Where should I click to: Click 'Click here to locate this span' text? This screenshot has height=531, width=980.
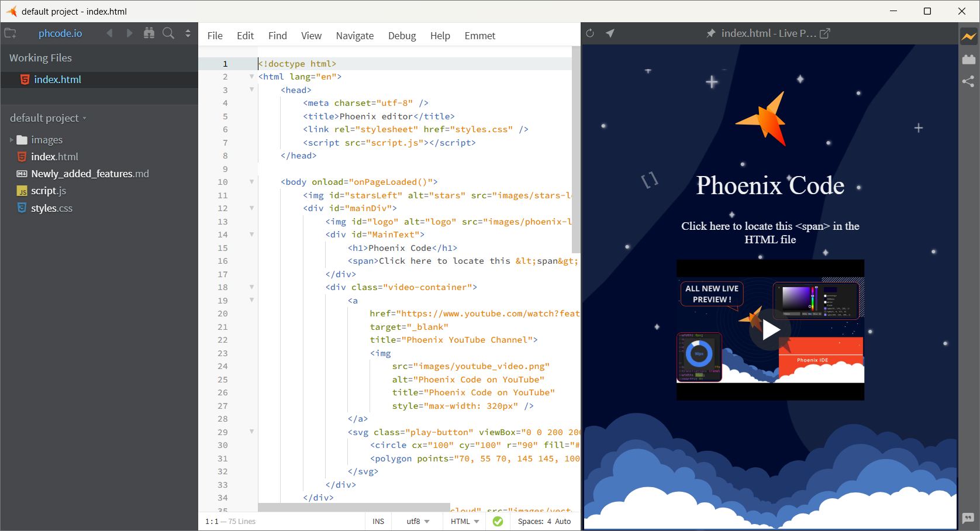(x=769, y=233)
